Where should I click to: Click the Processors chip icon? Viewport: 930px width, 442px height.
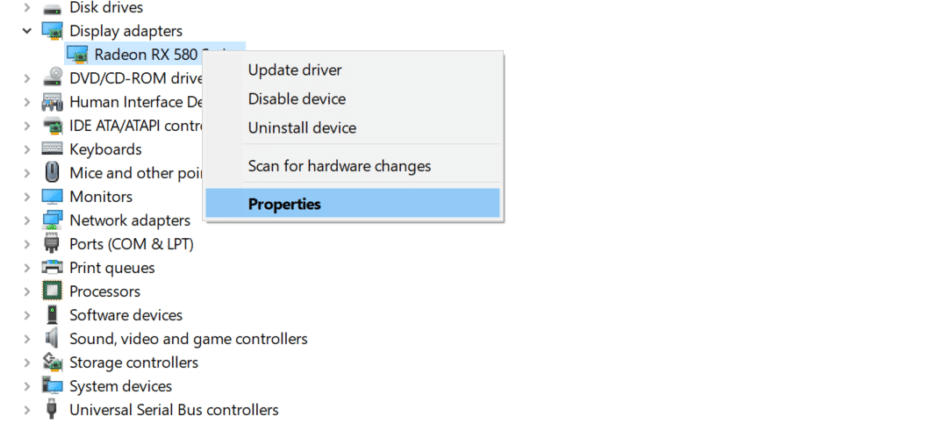coord(52,291)
